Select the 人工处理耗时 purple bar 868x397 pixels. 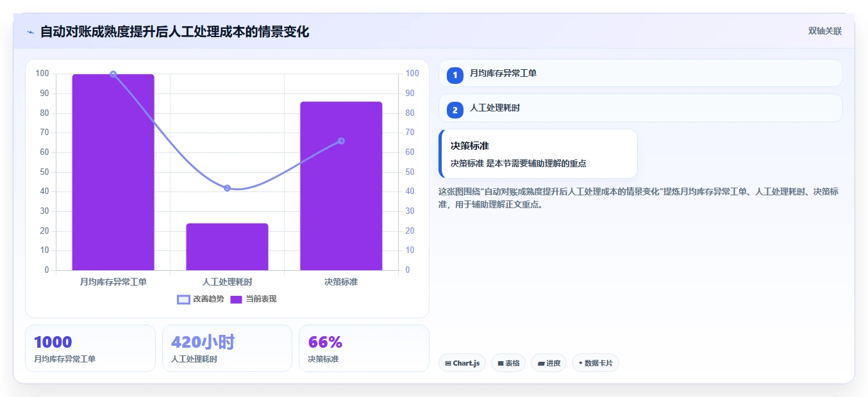point(227,247)
